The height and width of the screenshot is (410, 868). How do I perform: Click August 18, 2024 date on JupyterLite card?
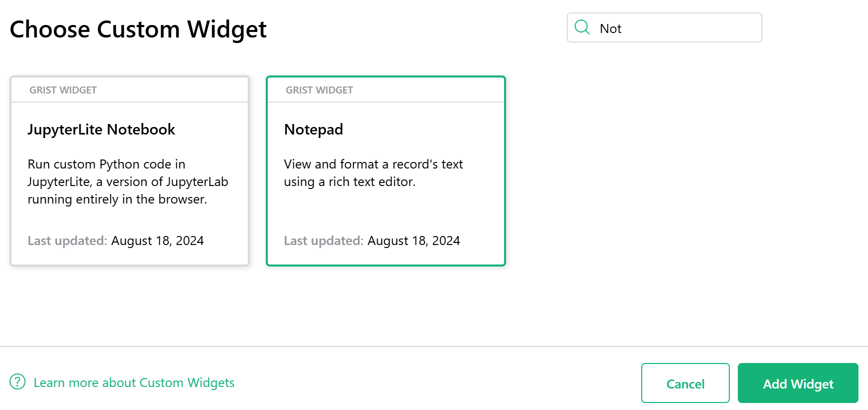[x=157, y=241]
